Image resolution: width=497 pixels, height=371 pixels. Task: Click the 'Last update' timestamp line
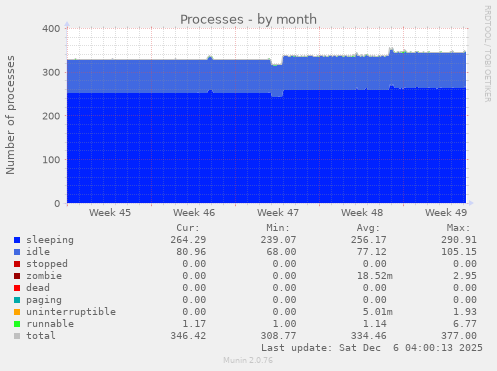click(372, 348)
